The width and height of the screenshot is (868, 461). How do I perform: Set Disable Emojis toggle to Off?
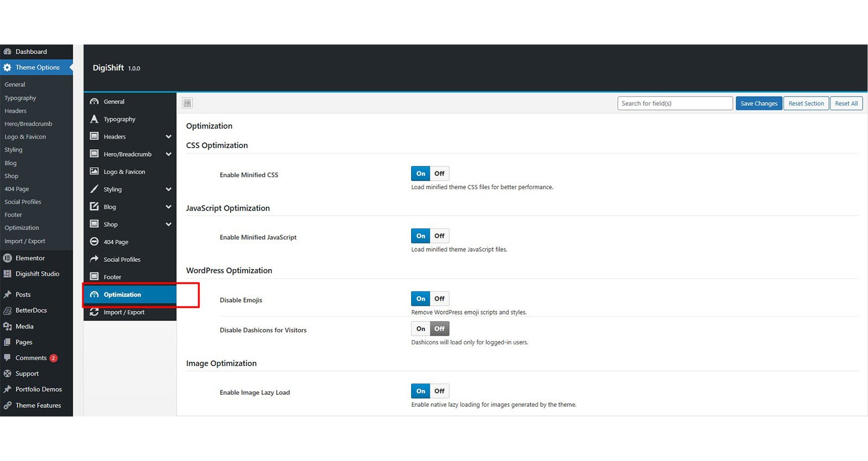[x=439, y=299]
